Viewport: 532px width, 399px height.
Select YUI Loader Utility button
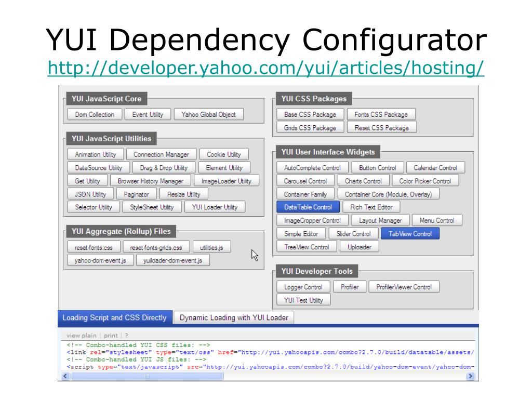click(215, 207)
